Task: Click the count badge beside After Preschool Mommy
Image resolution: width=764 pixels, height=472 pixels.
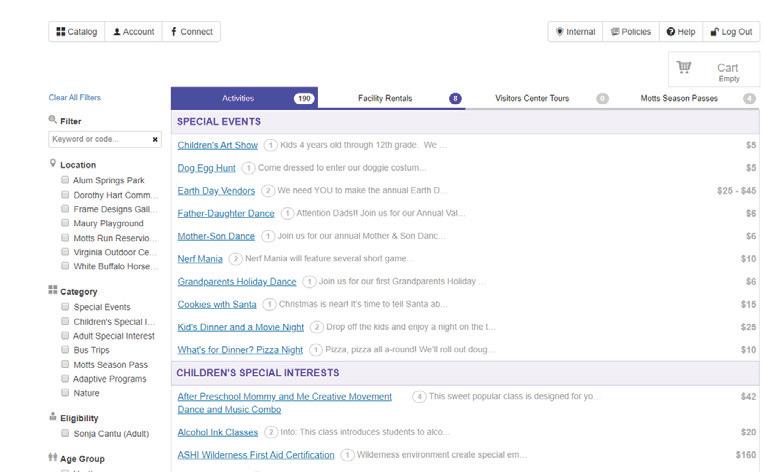Action: point(419,396)
